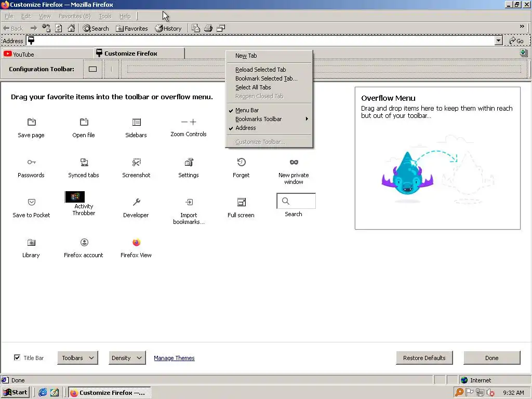Click the Forget icon
532x399 pixels.
pos(241,162)
